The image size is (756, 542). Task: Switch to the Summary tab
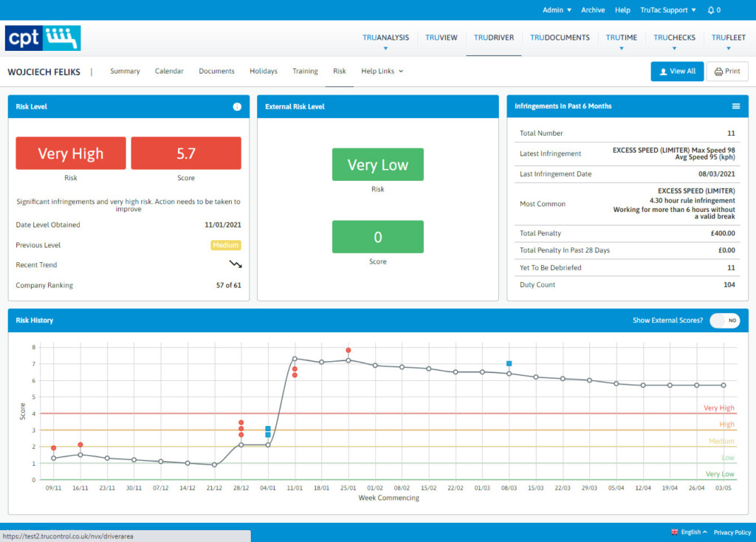click(x=125, y=71)
